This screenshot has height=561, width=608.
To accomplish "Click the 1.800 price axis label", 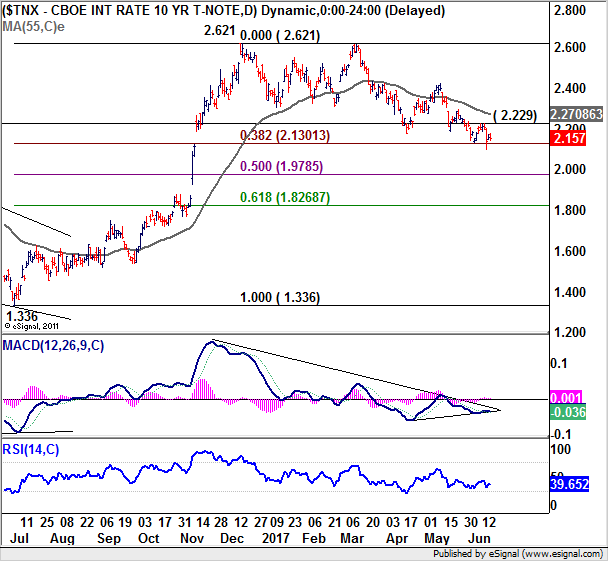I will pos(570,211).
